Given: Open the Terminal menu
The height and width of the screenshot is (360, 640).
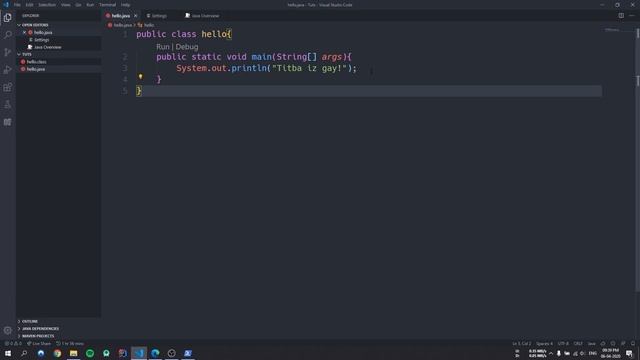Looking at the screenshot, I should (107, 5).
